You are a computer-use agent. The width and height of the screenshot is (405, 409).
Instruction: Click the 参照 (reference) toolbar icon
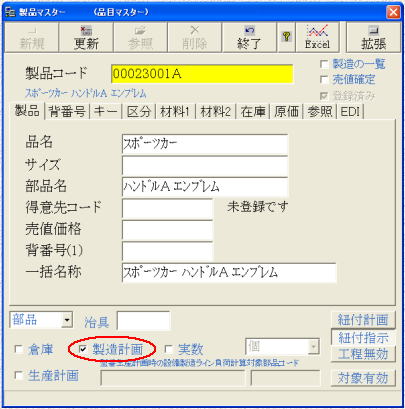(140, 37)
